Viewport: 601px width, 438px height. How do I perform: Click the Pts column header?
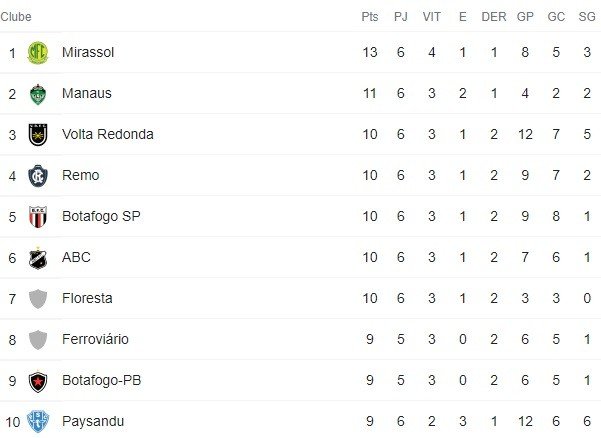tap(370, 17)
